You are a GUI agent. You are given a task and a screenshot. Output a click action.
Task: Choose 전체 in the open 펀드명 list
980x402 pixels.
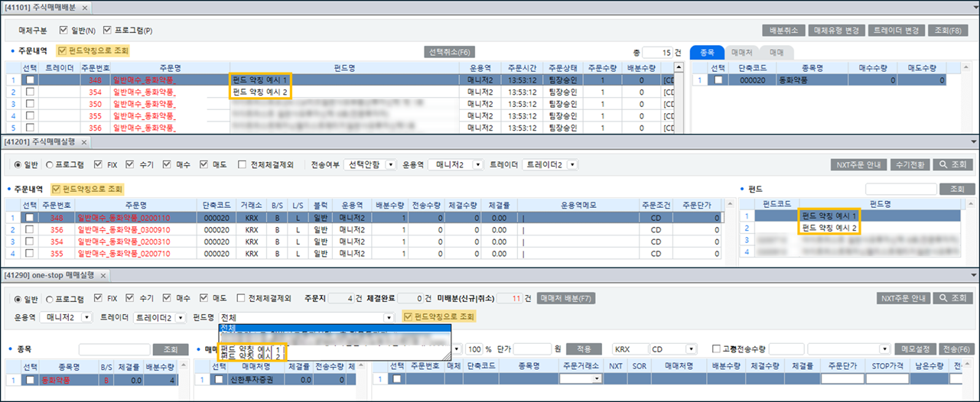334,328
